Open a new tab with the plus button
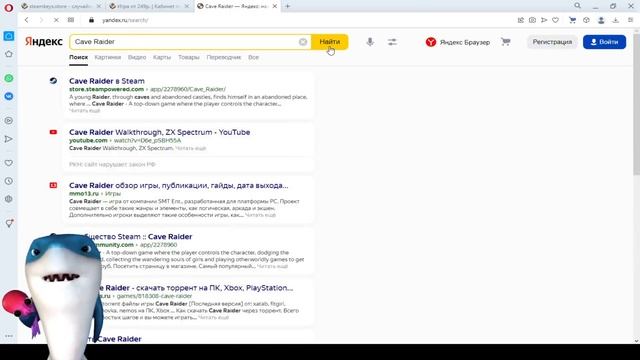The width and height of the screenshot is (640, 360). (288, 6)
